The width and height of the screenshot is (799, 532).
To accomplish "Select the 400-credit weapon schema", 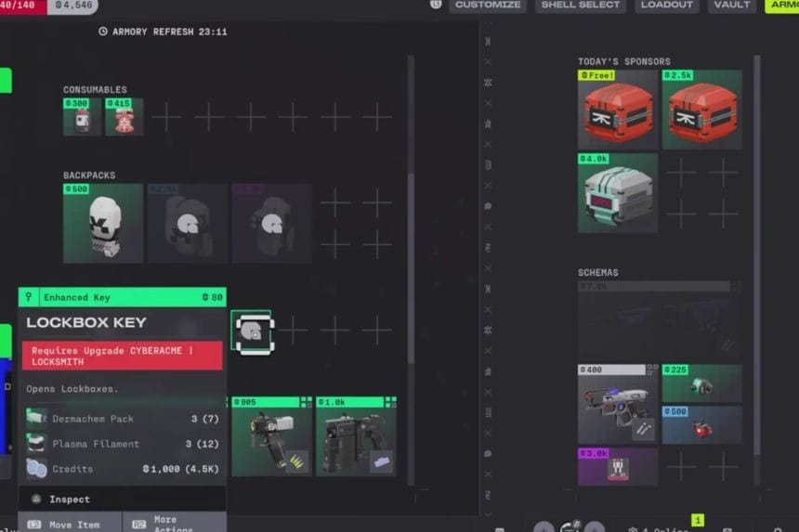I will click(617, 405).
